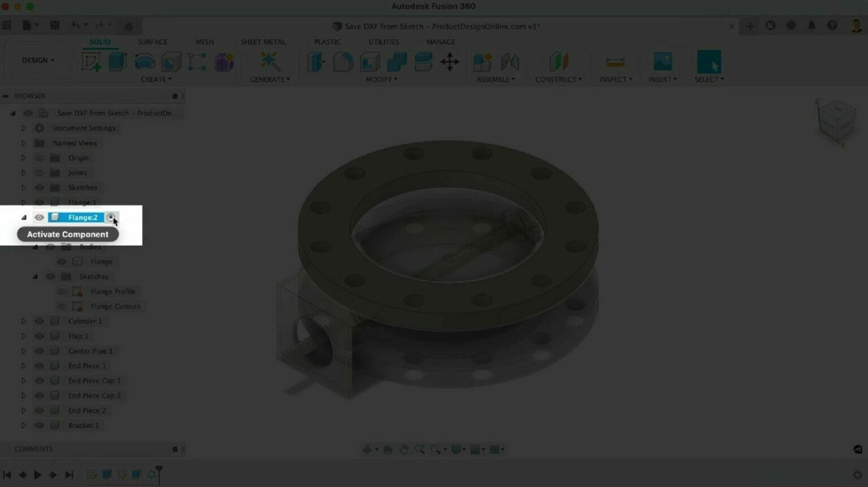Viewport: 868px width, 487px height.
Task: Activate the Zoom magnifier in navigation bar
Action: pos(420,449)
